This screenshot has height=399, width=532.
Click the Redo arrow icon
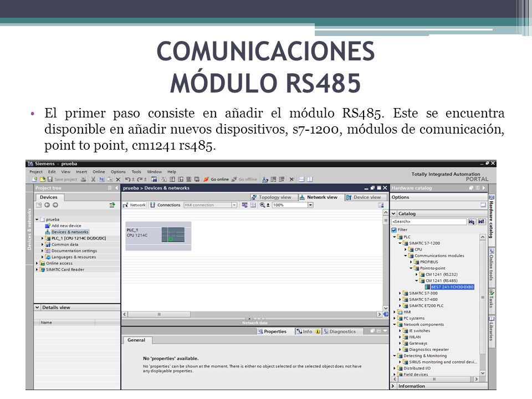(x=140, y=179)
